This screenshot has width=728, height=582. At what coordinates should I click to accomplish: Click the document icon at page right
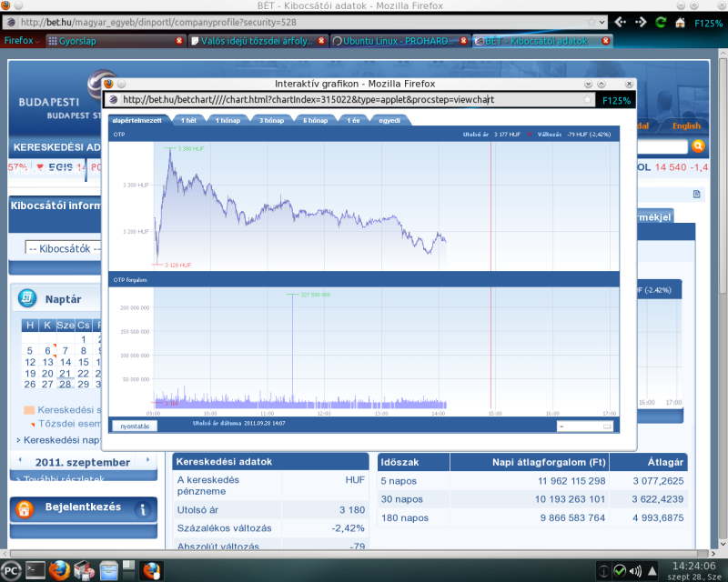click(696, 194)
